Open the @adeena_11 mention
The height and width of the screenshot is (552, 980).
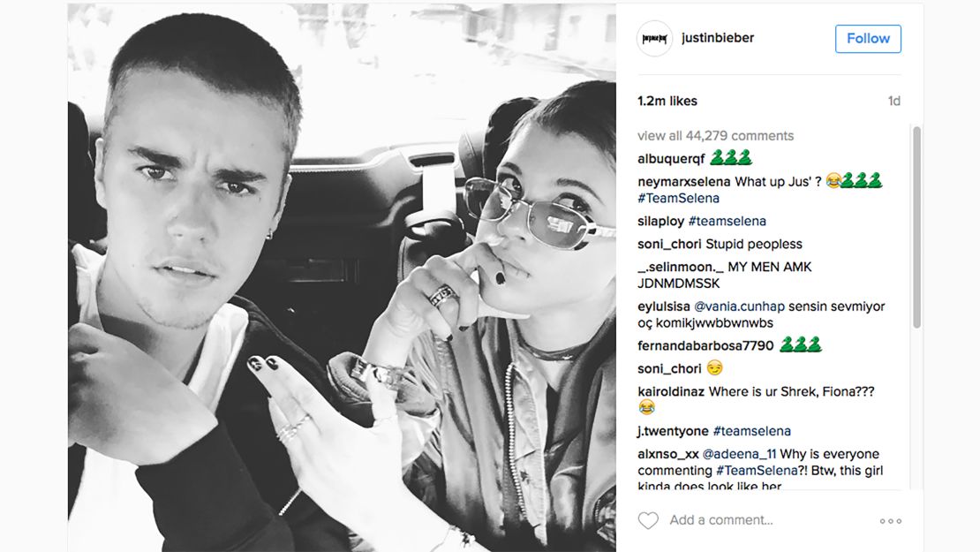click(739, 454)
